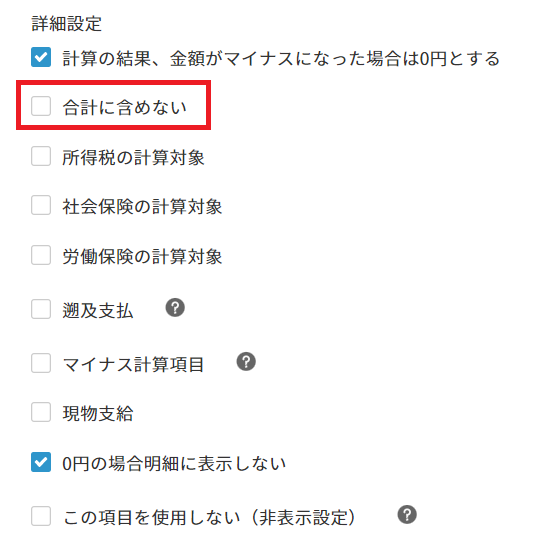The width and height of the screenshot is (556, 550).
Task: Check the 社会保険の計算対象 box
Action: [41, 205]
